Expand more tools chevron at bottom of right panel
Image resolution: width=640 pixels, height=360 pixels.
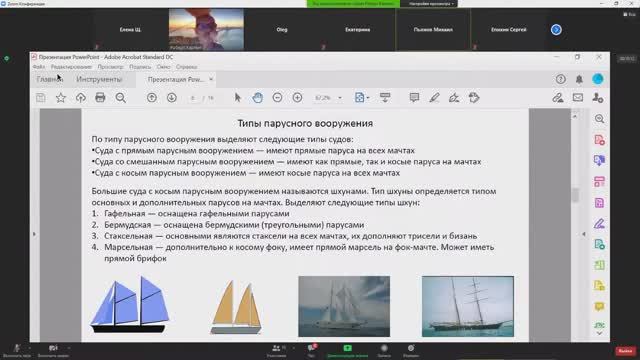(600, 333)
